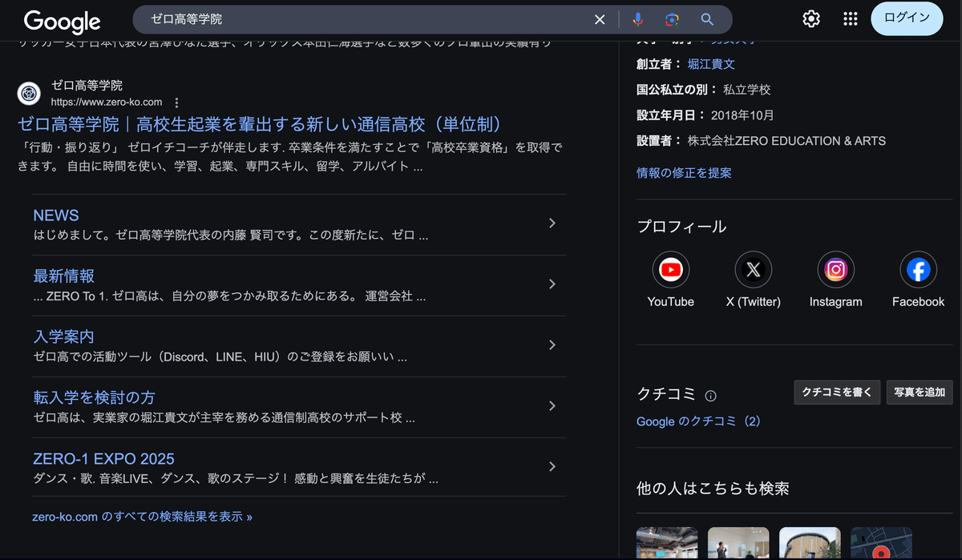Open the three-dot menu beside zero-ko.com URL
Viewport: 962px width, 560px height.
pyautogui.click(x=177, y=103)
